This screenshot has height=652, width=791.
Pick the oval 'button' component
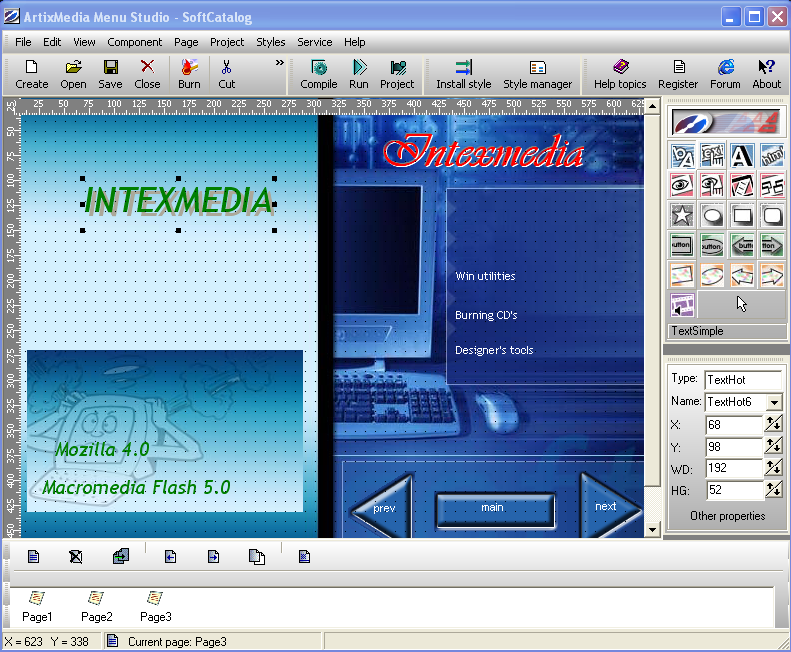pyautogui.click(x=712, y=246)
